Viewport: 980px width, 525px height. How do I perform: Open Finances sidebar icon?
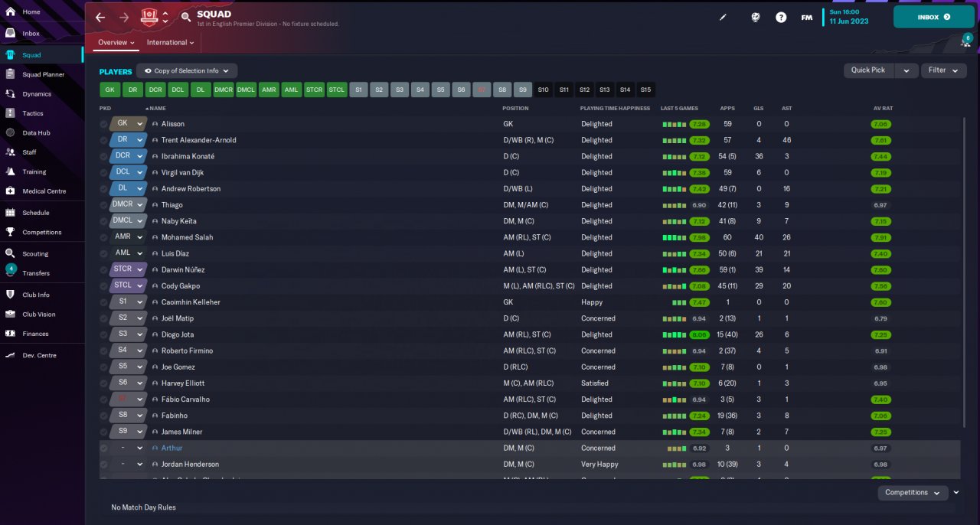(10, 334)
